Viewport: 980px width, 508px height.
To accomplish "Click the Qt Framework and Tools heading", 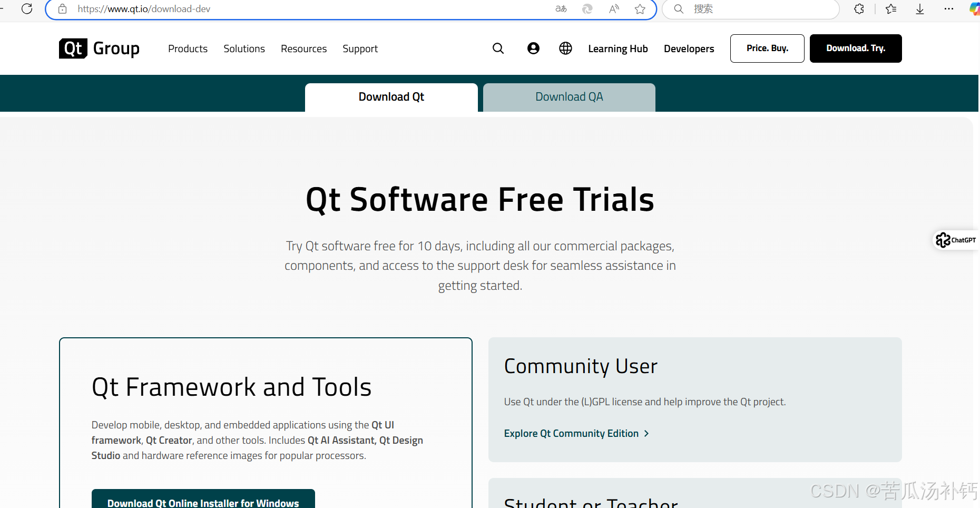I will 231,387.
